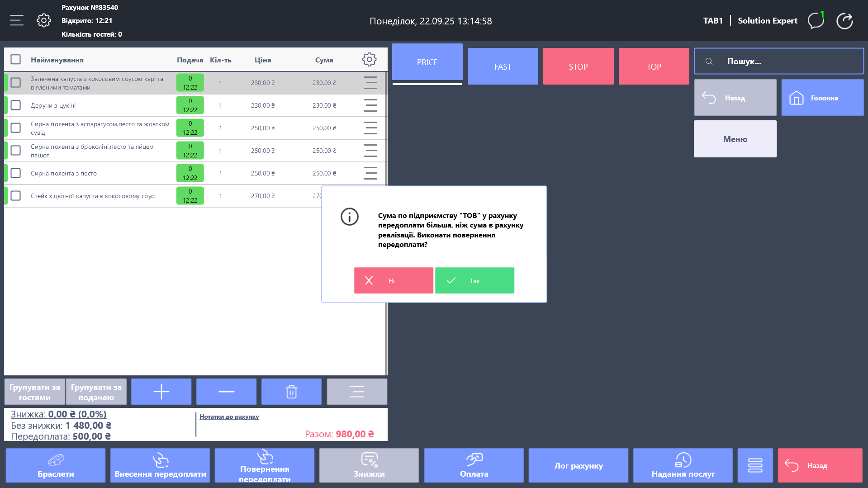Expand options for first item Запечена капуста
Viewport: 868px width, 488px height.
coord(370,83)
